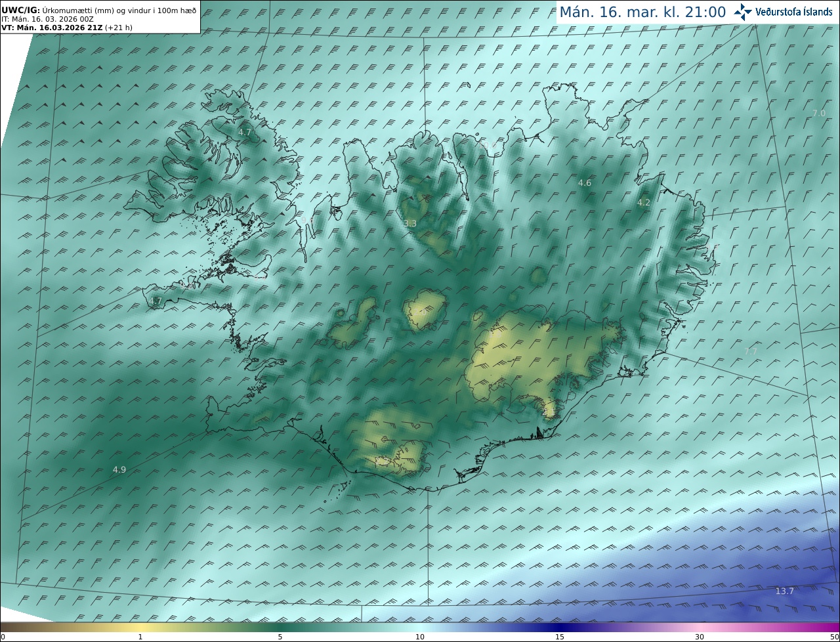Click the 4.9 value over the ocean
The height and width of the screenshot is (642, 840).
pyautogui.click(x=119, y=469)
